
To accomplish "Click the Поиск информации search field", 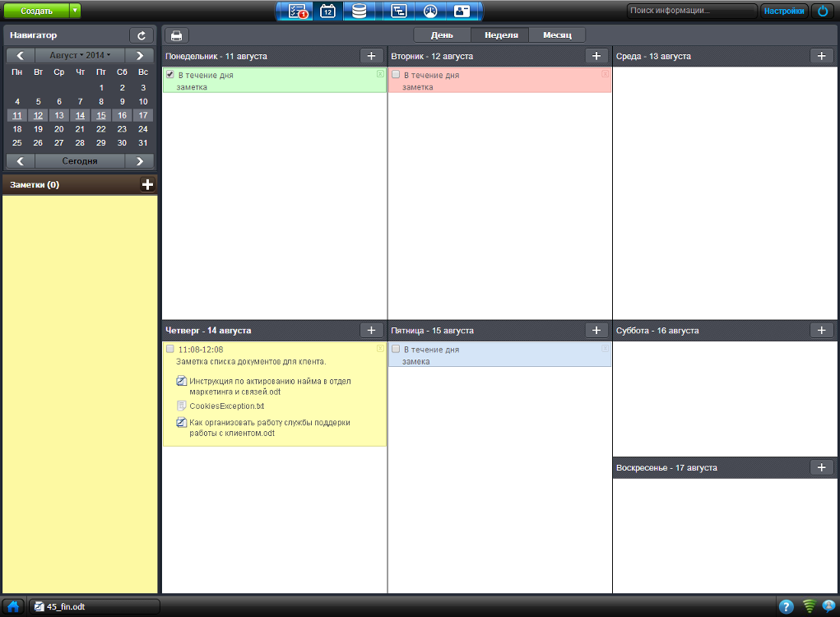I will click(x=692, y=11).
